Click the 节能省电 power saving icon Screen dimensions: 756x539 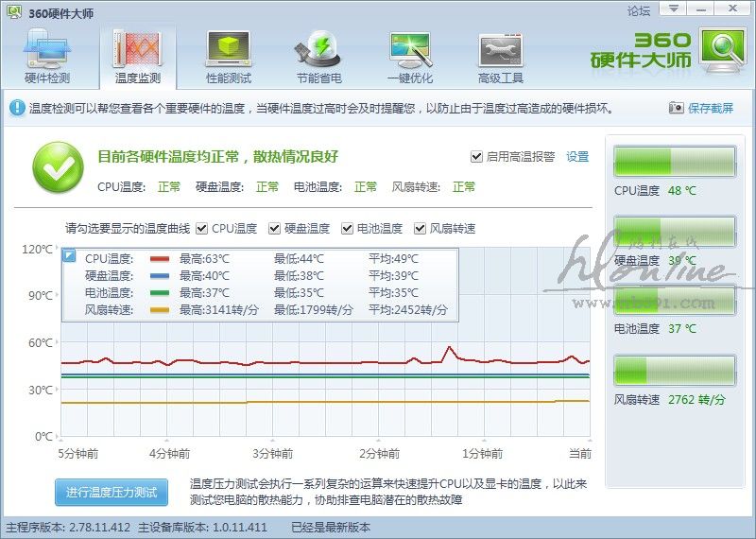click(x=318, y=57)
